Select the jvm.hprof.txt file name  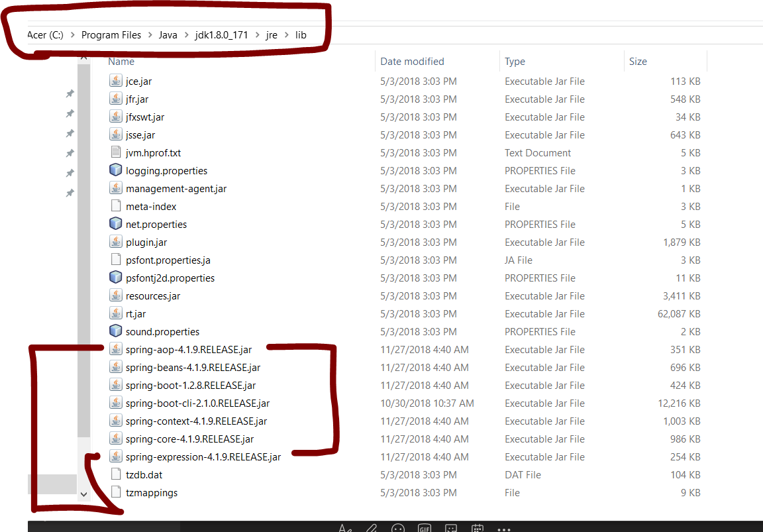tap(153, 153)
